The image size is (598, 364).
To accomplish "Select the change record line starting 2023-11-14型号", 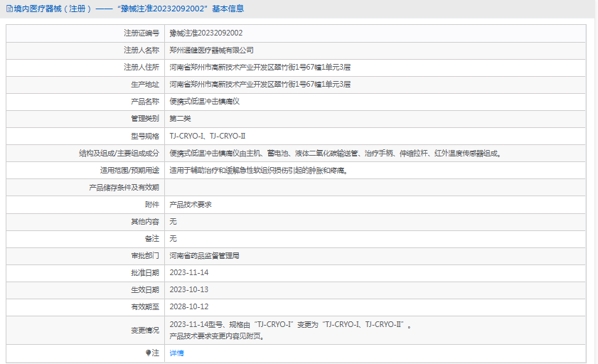I will [x=290, y=325].
